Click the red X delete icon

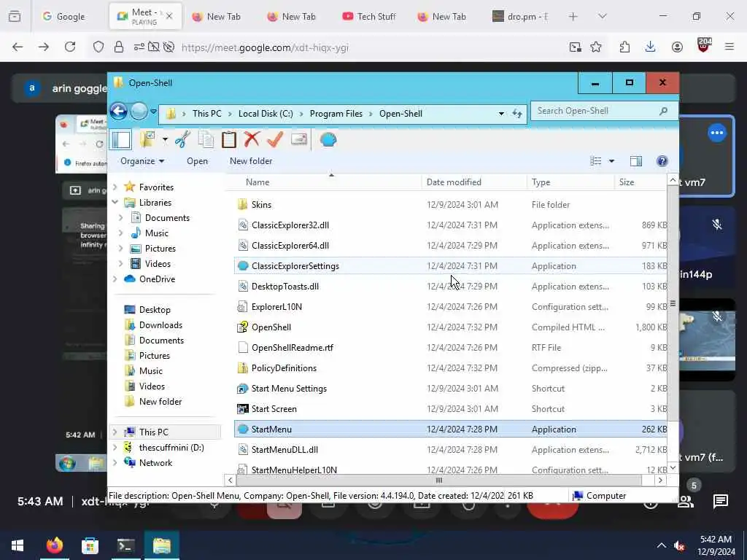pos(252,139)
